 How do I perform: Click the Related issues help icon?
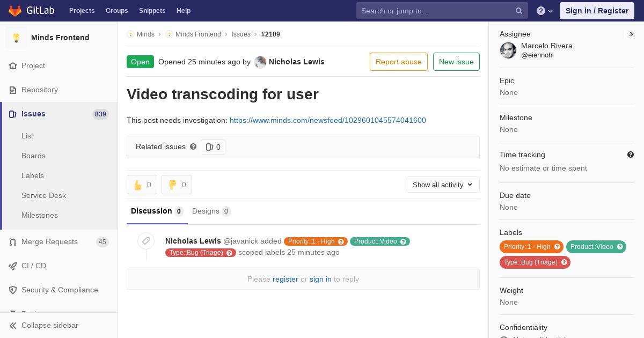click(x=193, y=146)
